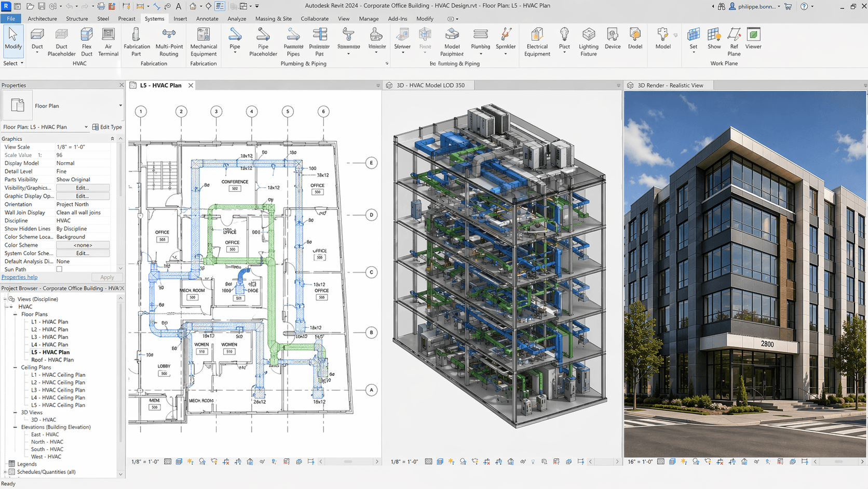Select the Pipe tool
This screenshot has width=868, height=489.
pyautogui.click(x=235, y=41)
